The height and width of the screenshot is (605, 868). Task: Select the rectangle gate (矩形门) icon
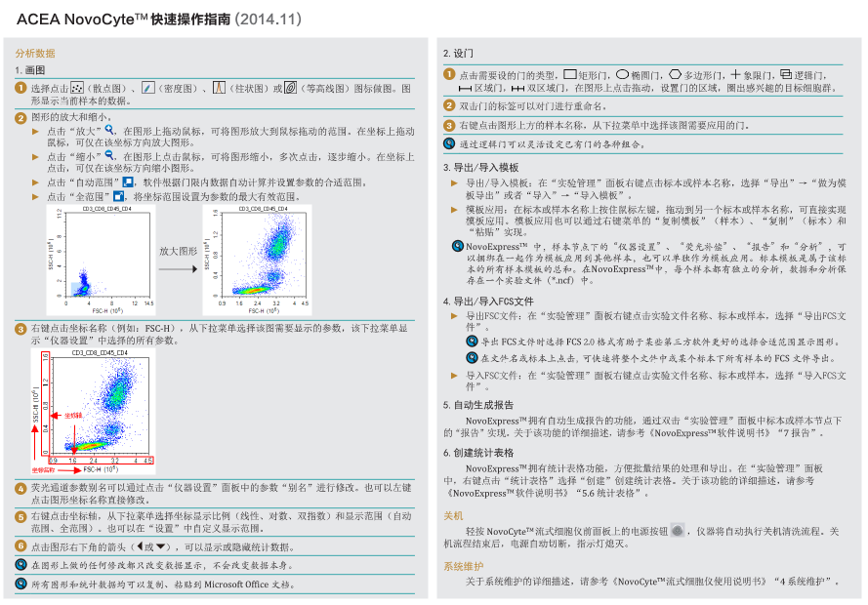tap(570, 74)
